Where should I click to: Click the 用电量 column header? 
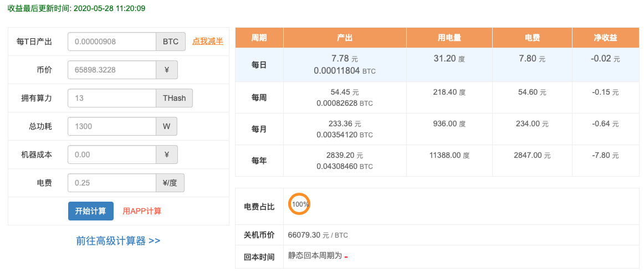(x=449, y=38)
